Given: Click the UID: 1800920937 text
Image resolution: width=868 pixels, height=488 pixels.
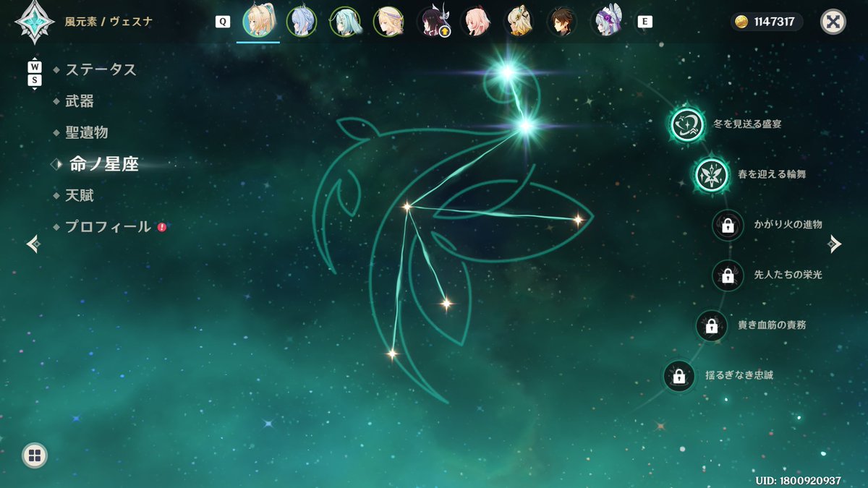Looking at the screenshot, I should (x=798, y=481).
